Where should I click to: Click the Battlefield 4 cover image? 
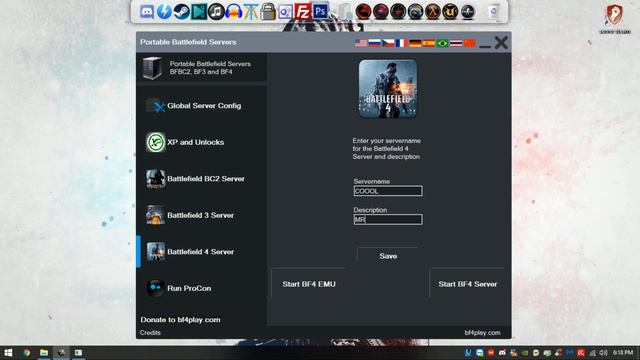pos(388,89)
